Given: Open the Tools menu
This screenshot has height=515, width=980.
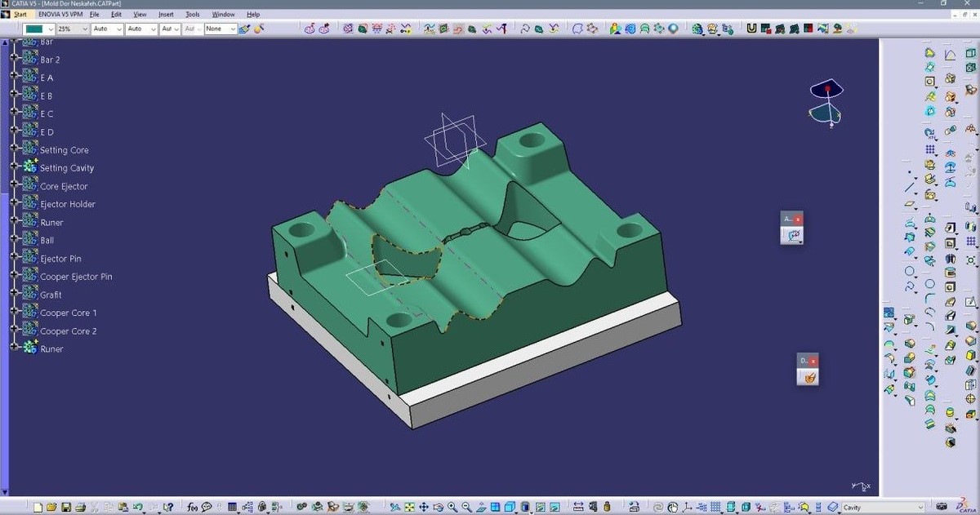Looking at the screenshot, I should pos(193,15).
